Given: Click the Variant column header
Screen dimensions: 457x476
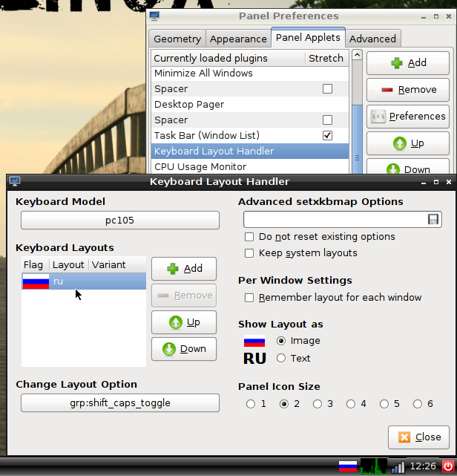Looking at the screenshot, I should click(117, 264).
